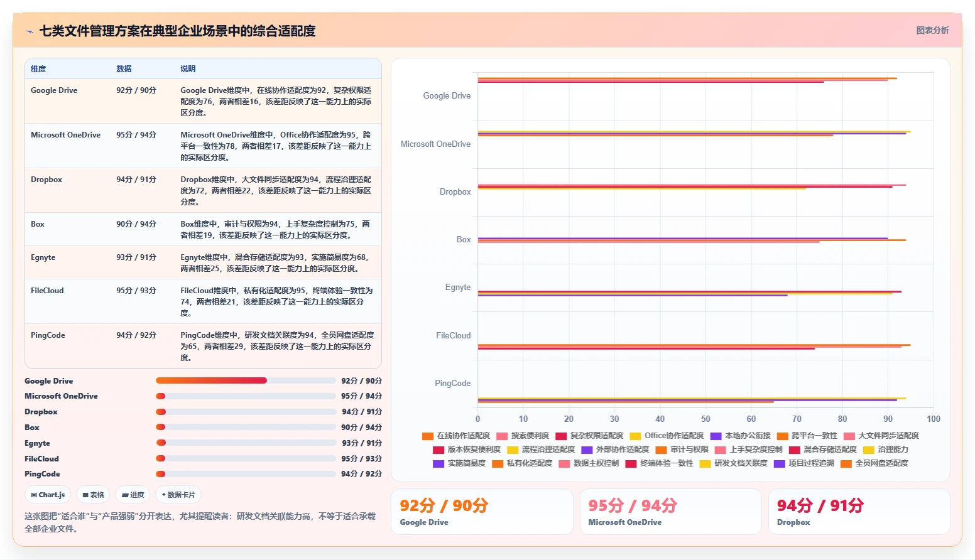
Task: Click the footnote starting 这张图把
Action: pyautogui.click(x=200, y=522)
